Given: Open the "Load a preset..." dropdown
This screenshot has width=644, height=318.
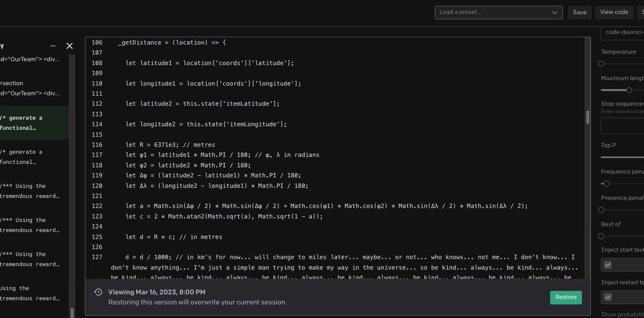Looking at the screenshot, I should [x=498, y=12].
